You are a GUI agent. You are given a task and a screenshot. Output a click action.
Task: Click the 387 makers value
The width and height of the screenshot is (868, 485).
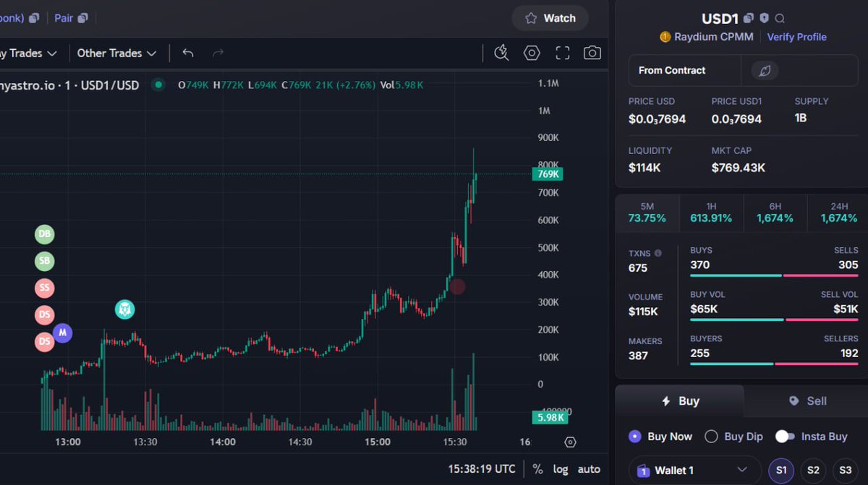[x=638, y=356]
